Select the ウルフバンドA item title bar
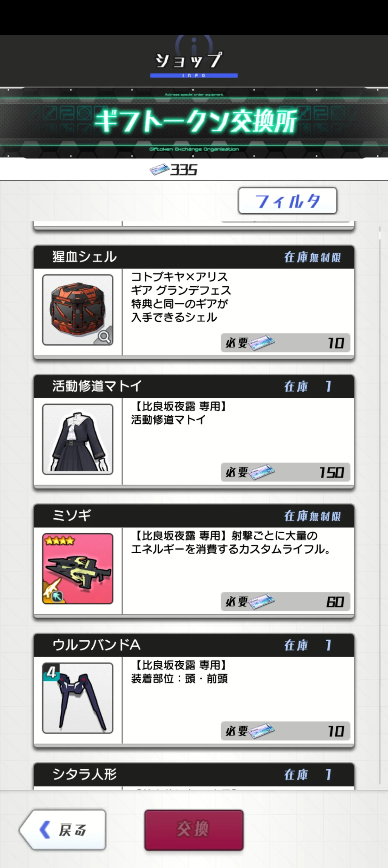 pos(194,645)
